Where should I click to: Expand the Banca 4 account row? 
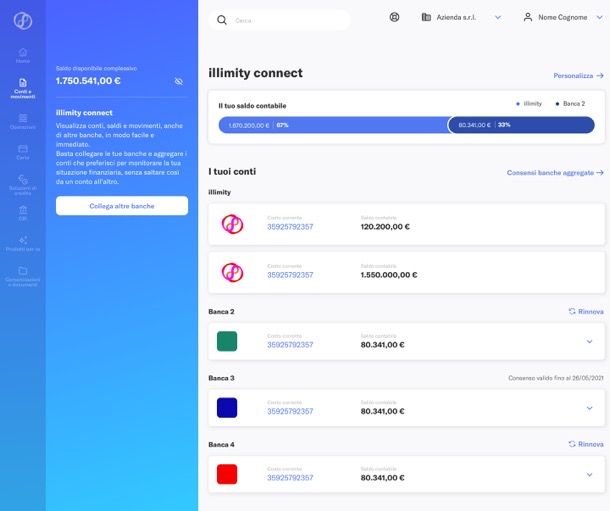pyautogui.click(x=589, y=474)
